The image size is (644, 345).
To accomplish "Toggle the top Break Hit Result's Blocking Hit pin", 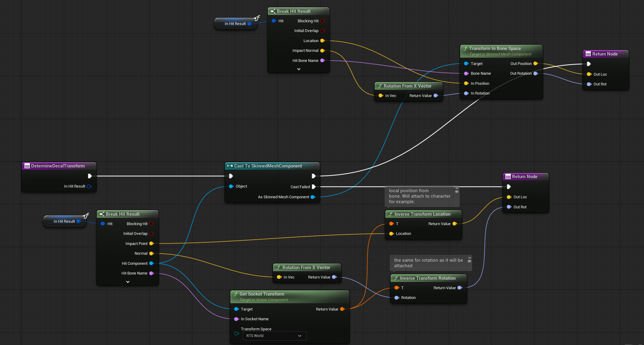I will tap(322, 21).
